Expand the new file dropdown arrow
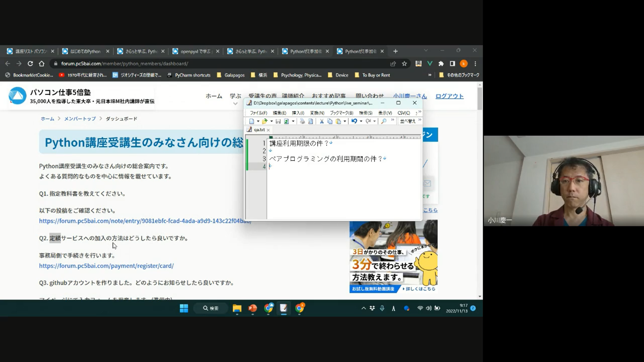The image size is (644, 362). [x=258, y=121]
